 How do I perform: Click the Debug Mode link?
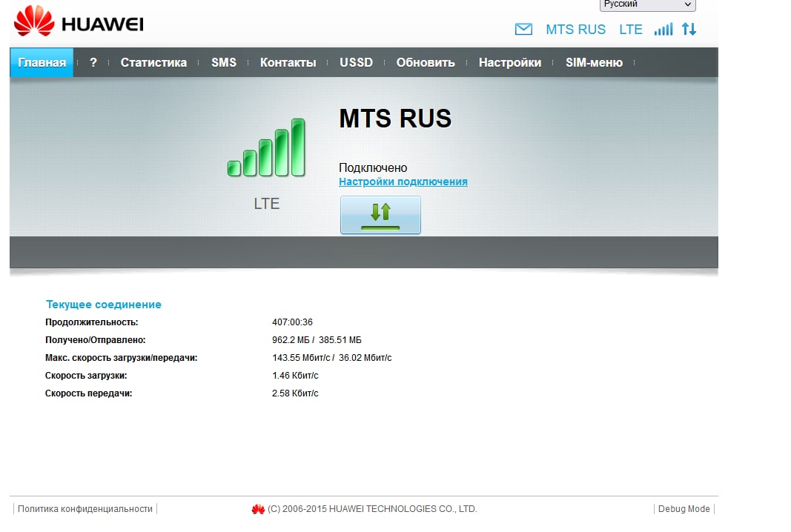coord(684,509)
